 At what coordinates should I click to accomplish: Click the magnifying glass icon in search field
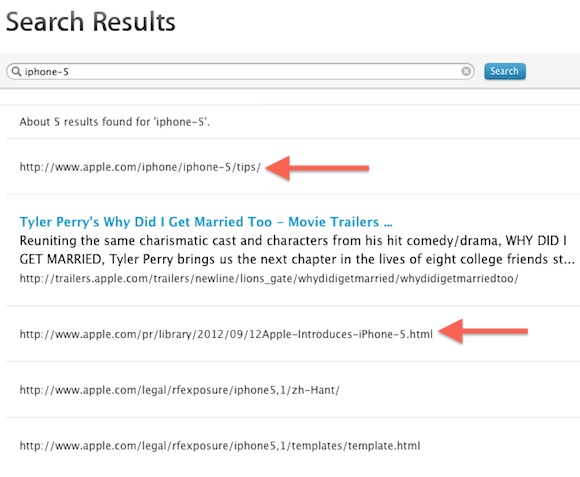16,71
